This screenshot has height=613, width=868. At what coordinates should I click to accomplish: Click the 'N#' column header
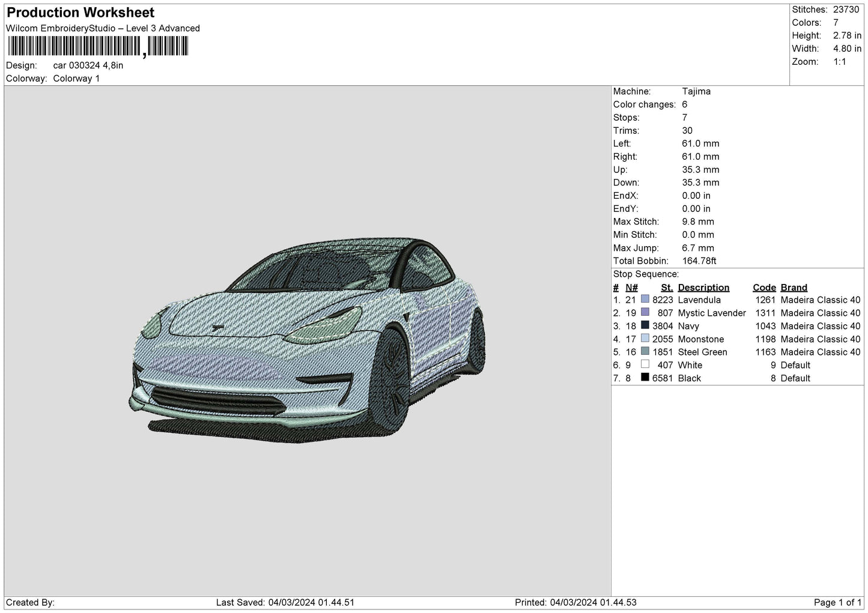(x=631, y=288)
